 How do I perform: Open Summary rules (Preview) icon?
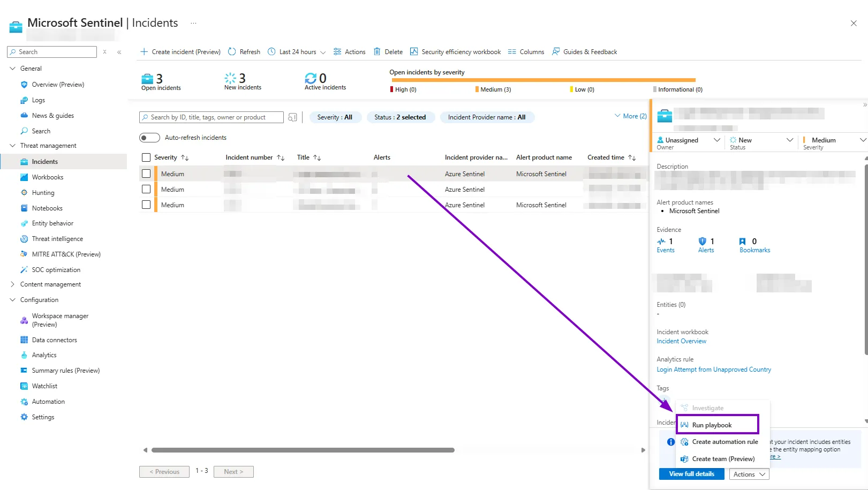[x=24, y=371]
